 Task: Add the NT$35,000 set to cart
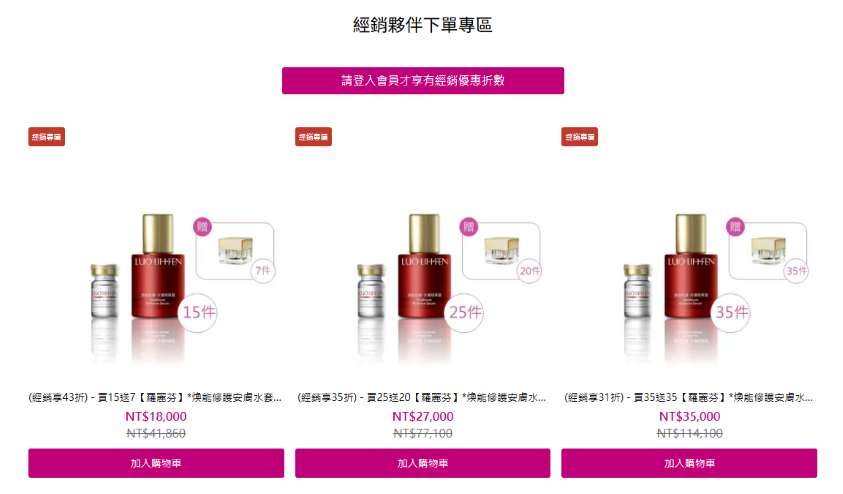[689, 463]
